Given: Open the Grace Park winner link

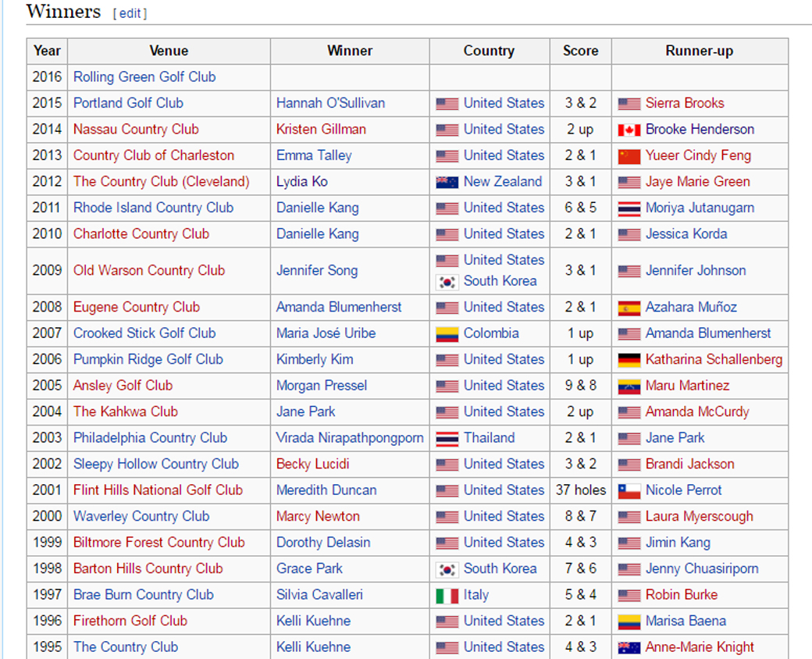Looking at the screenshot, I should coord(309,568).
